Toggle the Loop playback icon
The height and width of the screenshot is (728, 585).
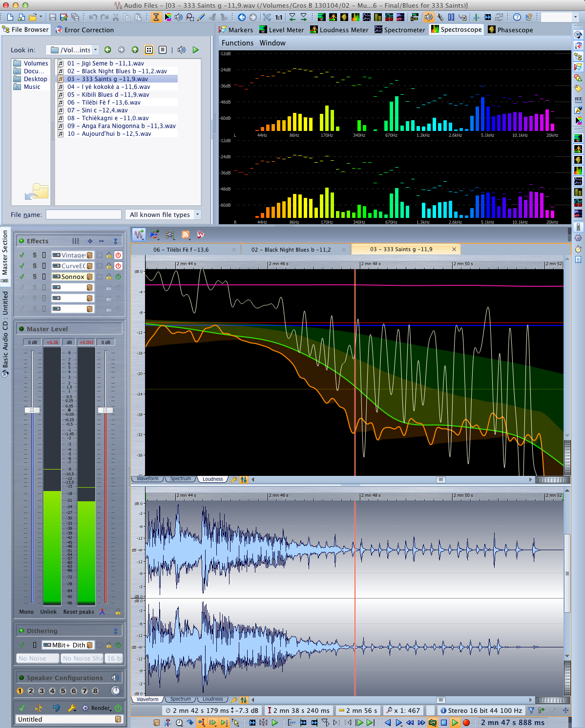click(433, 723)
